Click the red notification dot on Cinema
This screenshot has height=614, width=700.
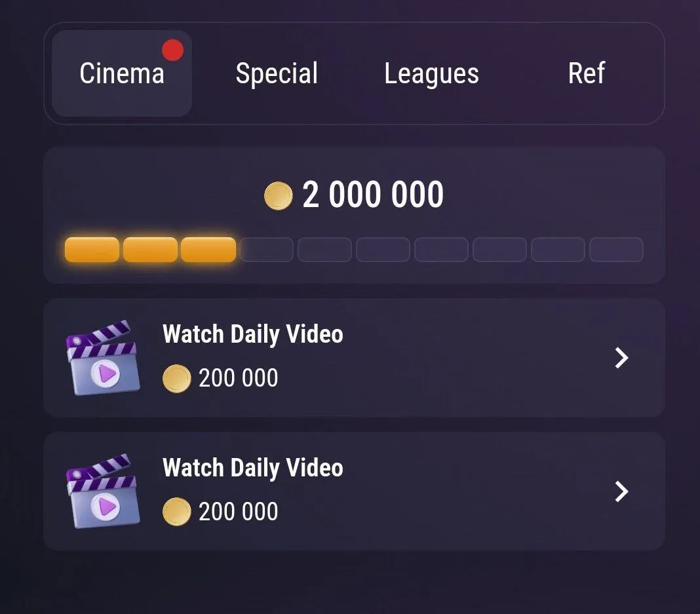tap(173, 50)
